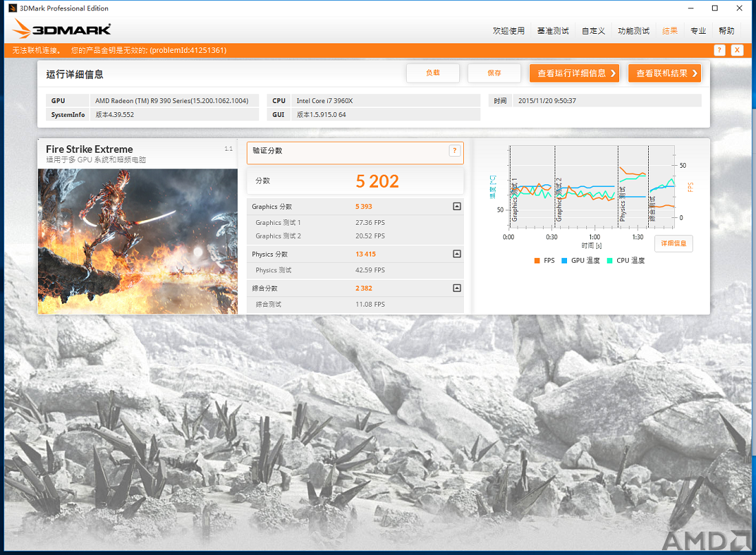This screenshot has height=555, width=756.
Task: Dismiss the orange warning banner
Action: coord(737,50)
